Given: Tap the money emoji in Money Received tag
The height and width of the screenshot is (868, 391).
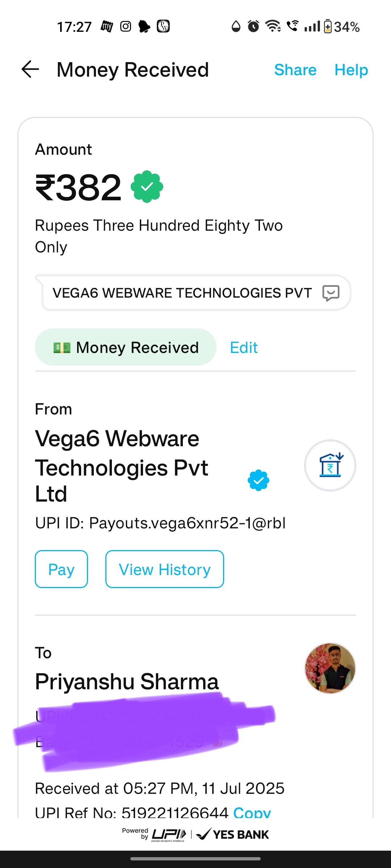Looking at the screenshot, I should pos(62,348).
